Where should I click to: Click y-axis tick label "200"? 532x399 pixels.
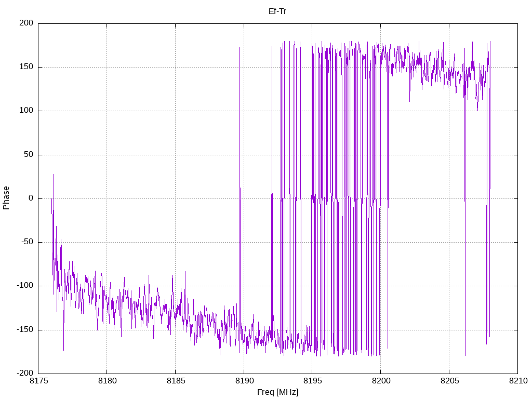[26, 23]
